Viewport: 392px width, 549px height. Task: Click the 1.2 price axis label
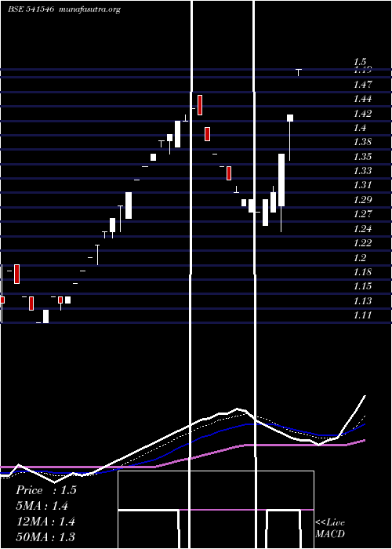[x=360, y=258]
